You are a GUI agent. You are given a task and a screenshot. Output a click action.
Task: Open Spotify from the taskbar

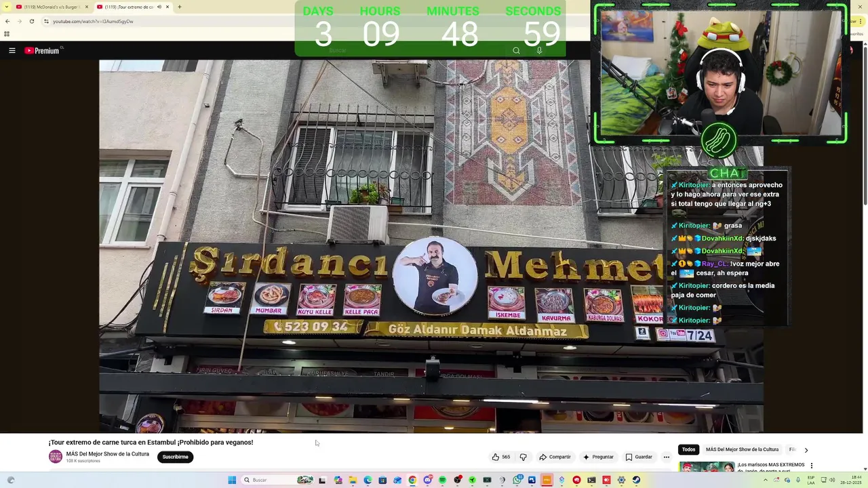(x=442, y=480)
